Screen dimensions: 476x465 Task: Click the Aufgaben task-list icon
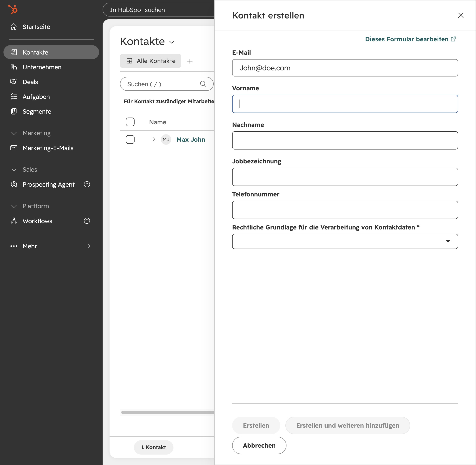[14, 97]
